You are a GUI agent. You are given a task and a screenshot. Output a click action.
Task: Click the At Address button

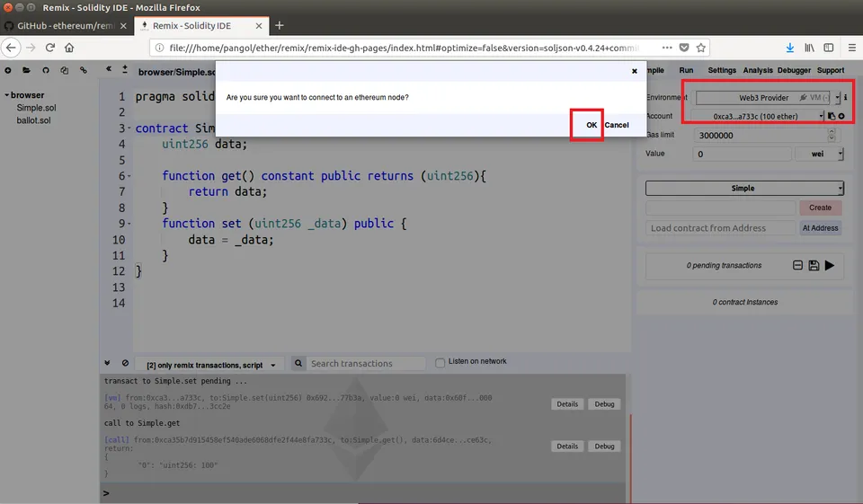[820, 228]
